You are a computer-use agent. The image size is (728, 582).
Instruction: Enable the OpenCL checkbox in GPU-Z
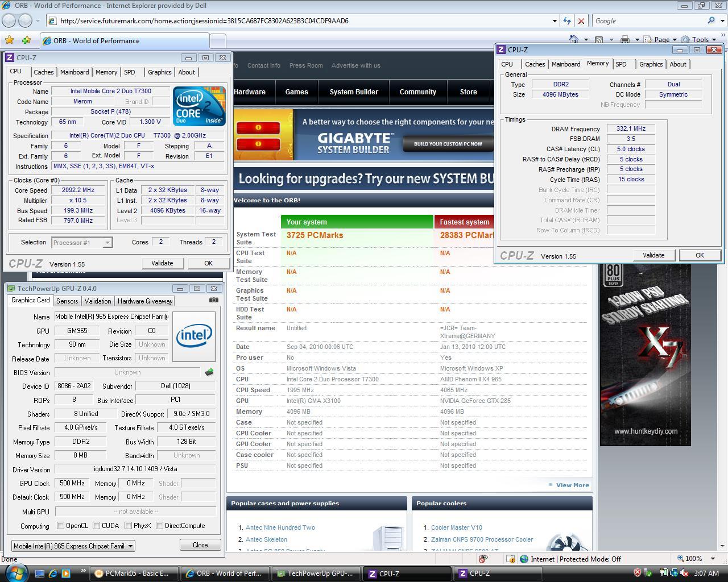pyautogui.click(x=60, y=526)
